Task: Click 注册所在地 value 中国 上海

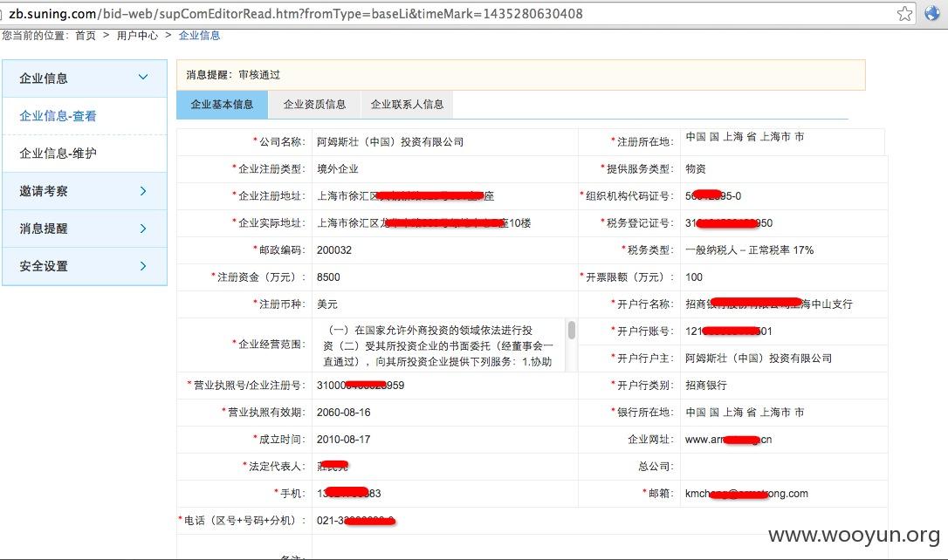Action: click(x=745, y=137)
